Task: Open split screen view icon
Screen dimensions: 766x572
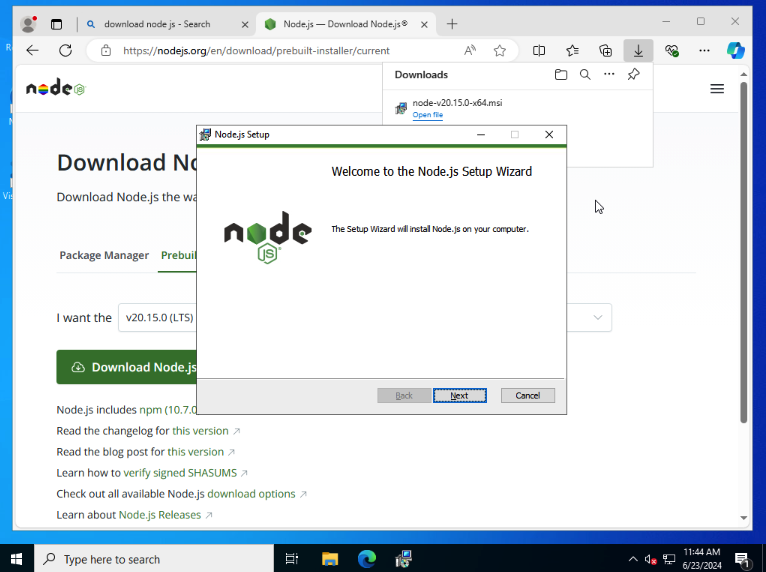Action: (539, 50)
